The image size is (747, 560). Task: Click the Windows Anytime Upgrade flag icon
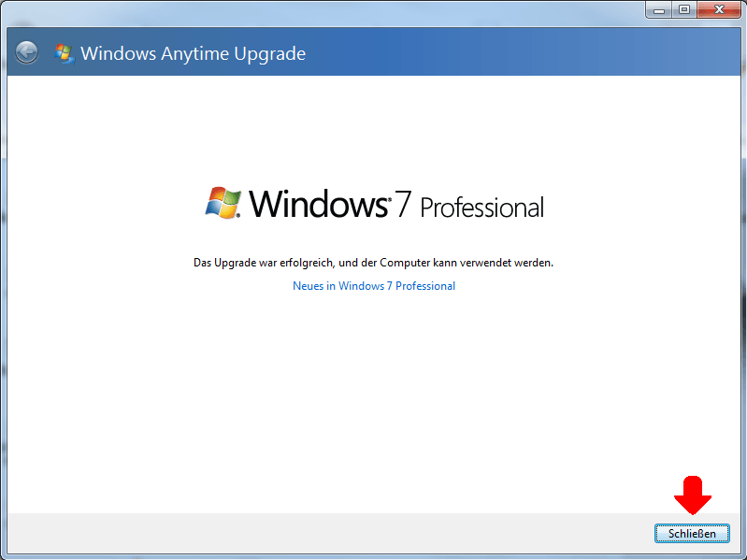64,53
